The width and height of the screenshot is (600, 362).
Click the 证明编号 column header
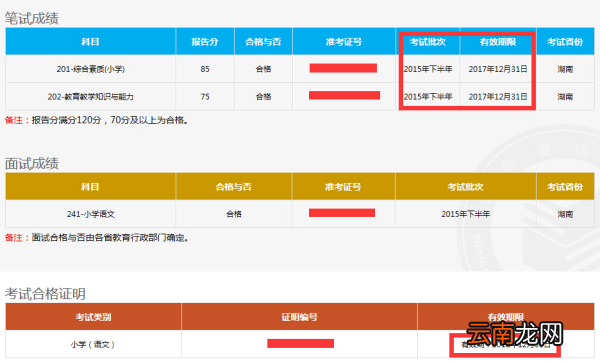coord(299,317)
